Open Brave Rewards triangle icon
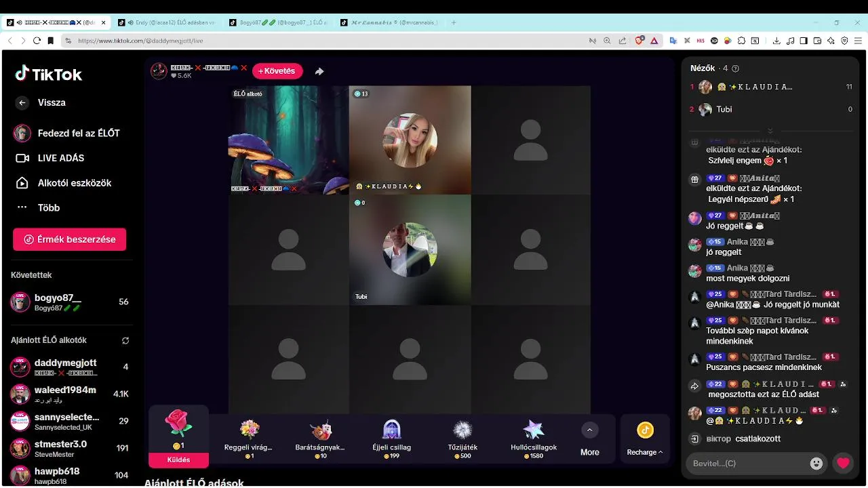The width and height of the screenshot is (868, 488). 654,41
